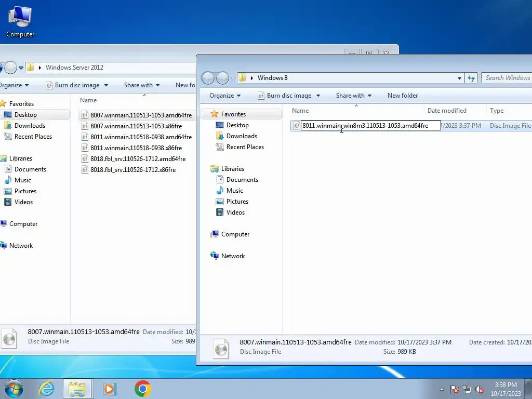Sort by Name column in Windows 8 window
Screen dimensions: 532x399
point(300,111)
